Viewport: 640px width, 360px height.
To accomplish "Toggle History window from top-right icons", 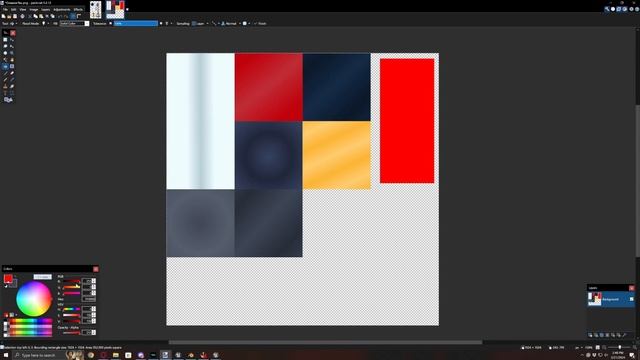I will tap(613, 9).
